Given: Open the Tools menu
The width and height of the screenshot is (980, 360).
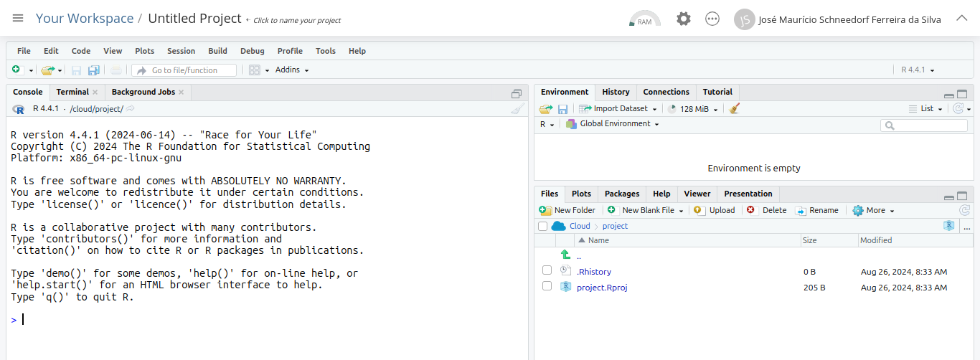Looking at the screenshot, I should tap(326, 51).
